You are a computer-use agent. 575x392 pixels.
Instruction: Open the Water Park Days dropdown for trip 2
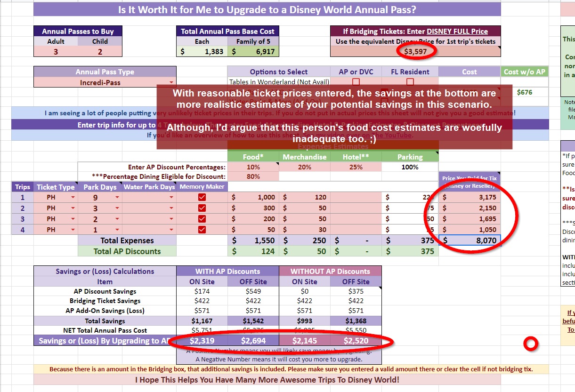tap(171, 208)
